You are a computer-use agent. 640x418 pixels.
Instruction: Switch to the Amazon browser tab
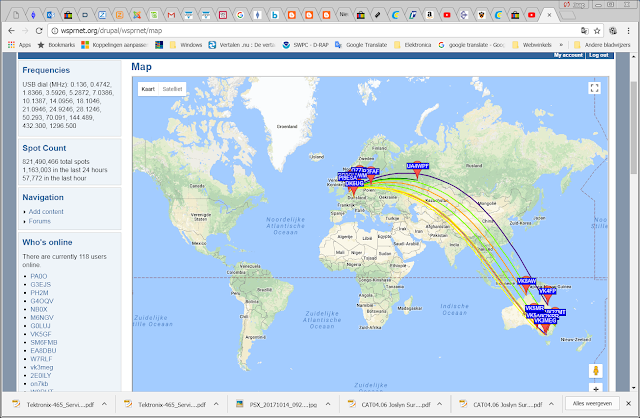click(429, 15)
